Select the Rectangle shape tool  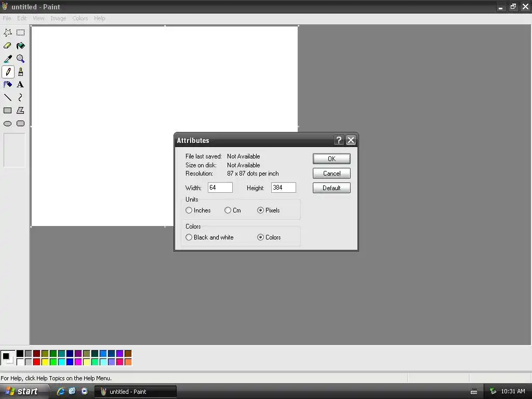tap(7, 110)
